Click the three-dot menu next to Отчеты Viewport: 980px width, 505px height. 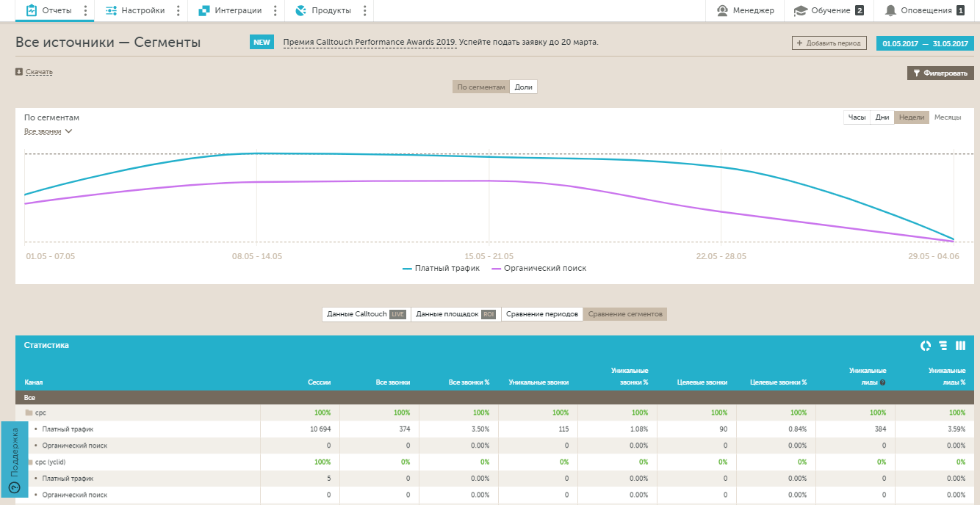pos(86,10)
